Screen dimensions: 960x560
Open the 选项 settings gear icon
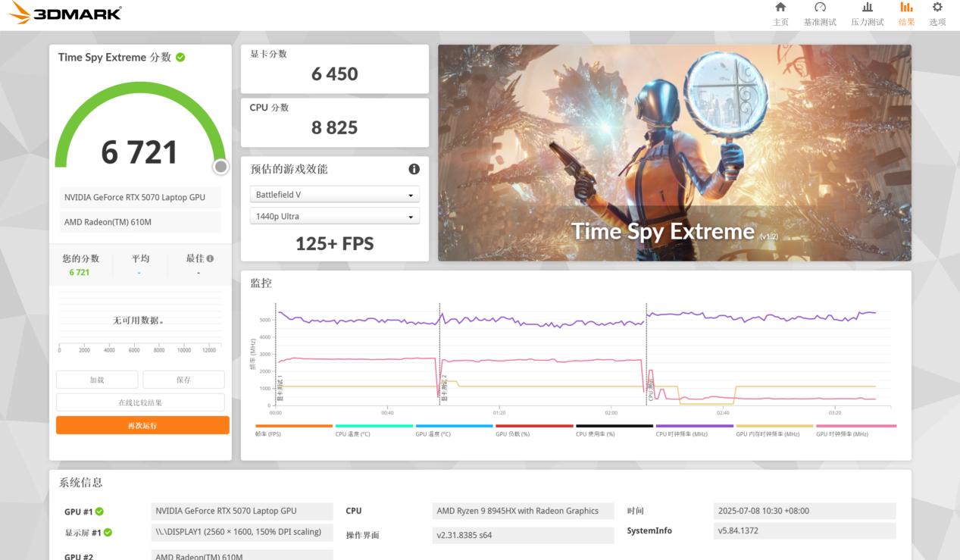click(x=937, y=14)
